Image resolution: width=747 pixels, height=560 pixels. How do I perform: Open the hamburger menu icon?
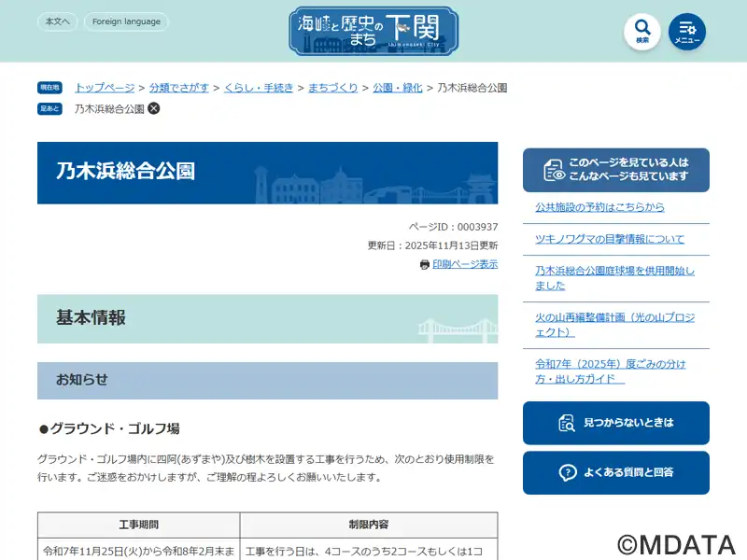(x=687, y=31)
